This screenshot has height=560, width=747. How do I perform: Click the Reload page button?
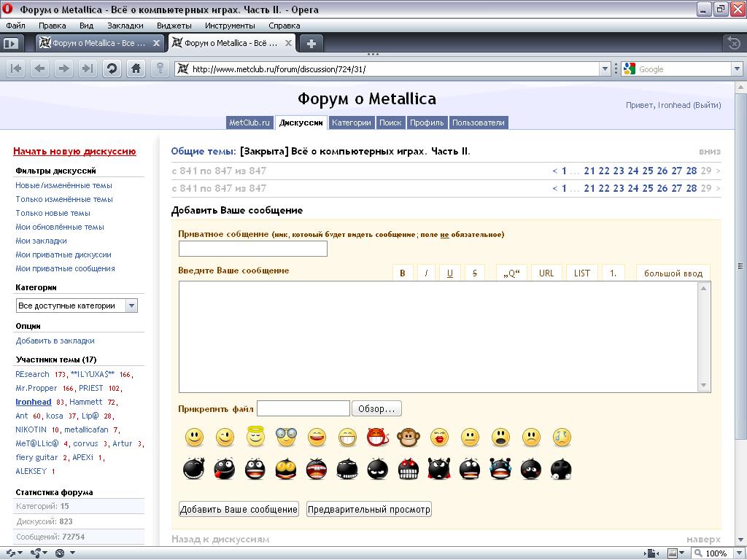(112, 69)
